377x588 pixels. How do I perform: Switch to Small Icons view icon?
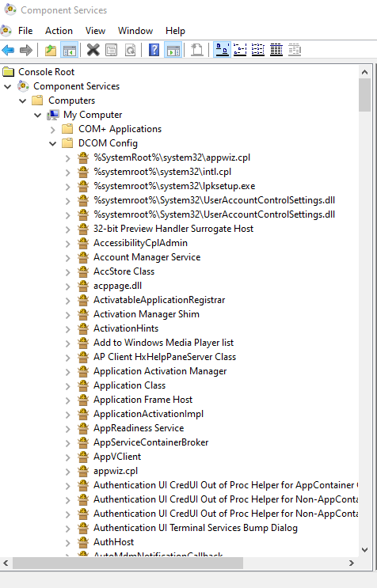[240, 50]
